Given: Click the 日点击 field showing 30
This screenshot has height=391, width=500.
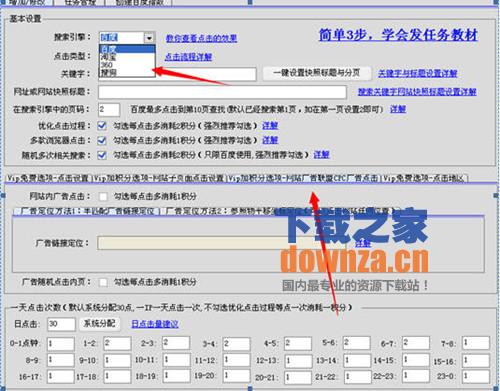Looking at the screenshot, I should coord(61,324).
